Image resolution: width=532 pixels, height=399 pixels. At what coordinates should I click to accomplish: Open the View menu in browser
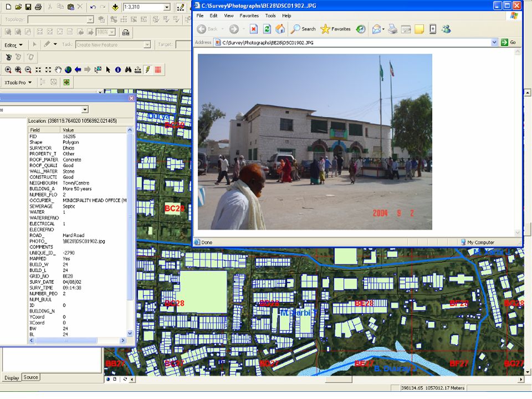coord(229,16)
